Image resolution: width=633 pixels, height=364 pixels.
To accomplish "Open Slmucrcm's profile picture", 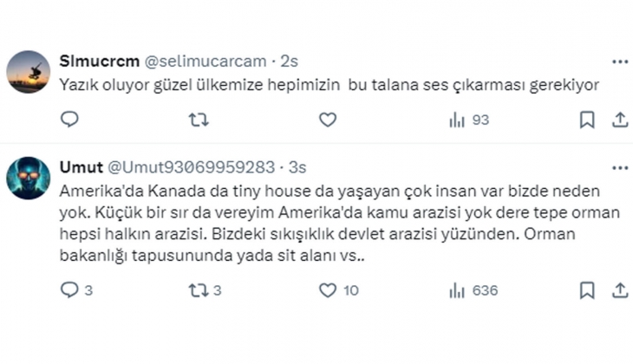I will coord(28,72).
